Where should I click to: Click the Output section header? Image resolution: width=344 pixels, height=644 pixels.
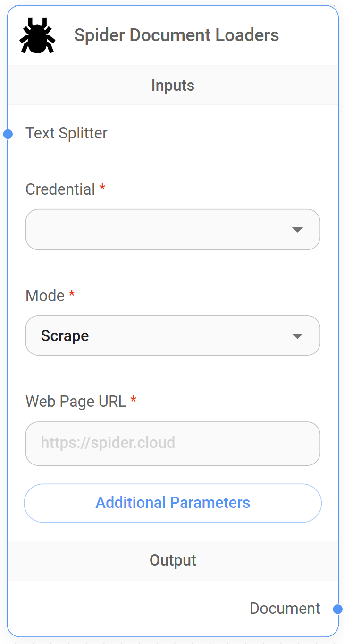(173, 560)
